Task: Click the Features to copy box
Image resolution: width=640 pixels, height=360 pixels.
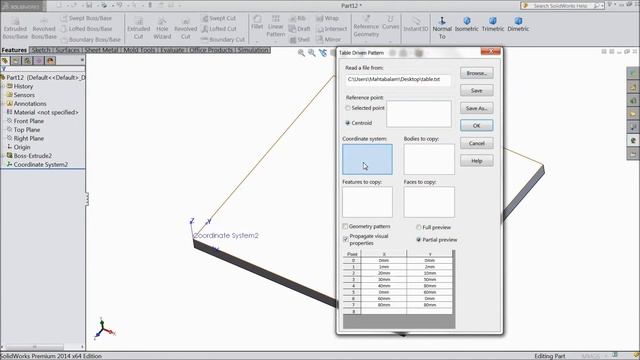Action: point(367,202)
